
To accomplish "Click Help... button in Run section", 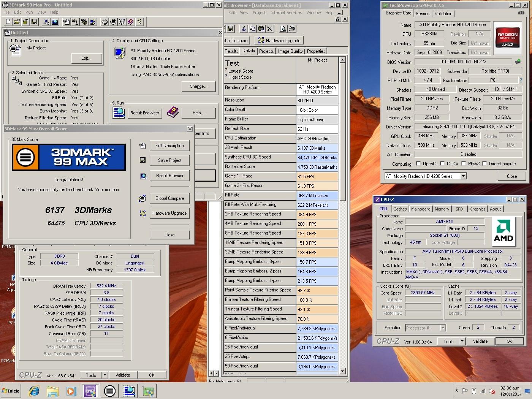I will click(198, 113).
